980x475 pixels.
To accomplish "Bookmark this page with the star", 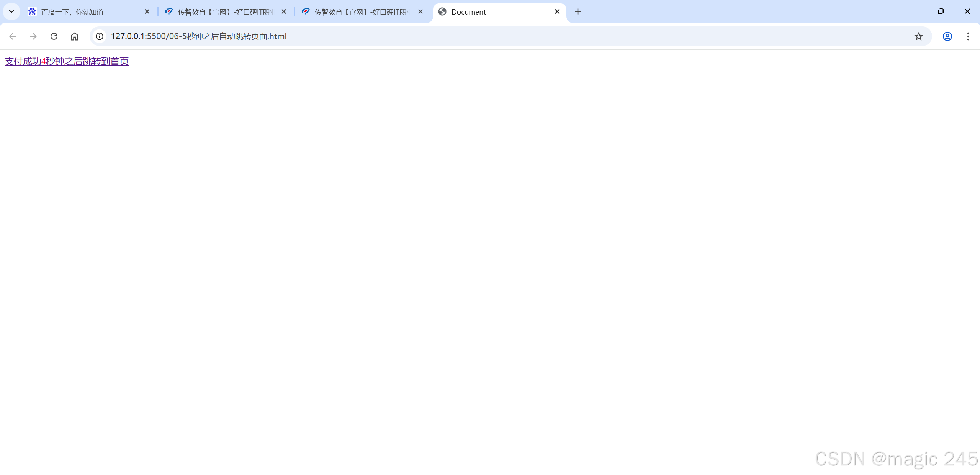I will tap(918, 36).
